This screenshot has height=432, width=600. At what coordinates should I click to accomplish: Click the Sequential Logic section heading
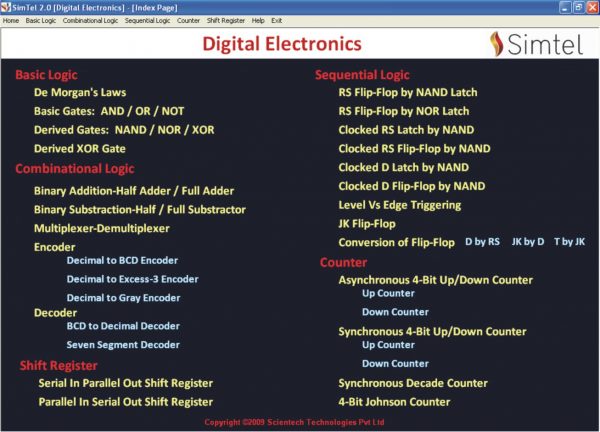click(x=362, y=75)
